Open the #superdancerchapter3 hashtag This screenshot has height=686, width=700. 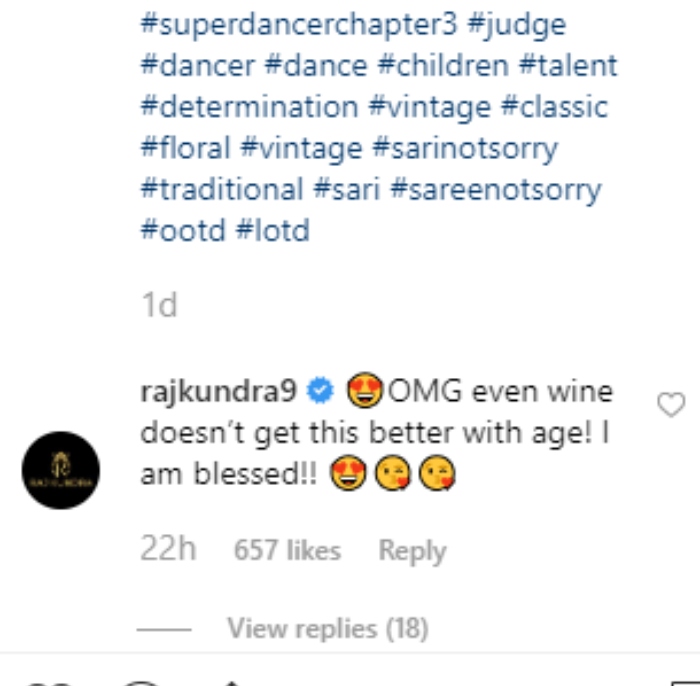coord(299,23)
